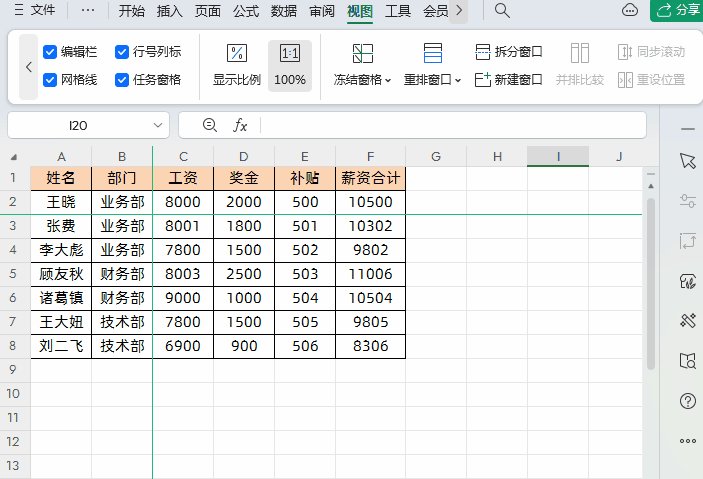The width and height of the screenshot is (703, 479).
Task: Click 拆分窗口 split window
Action: point(508,52)
